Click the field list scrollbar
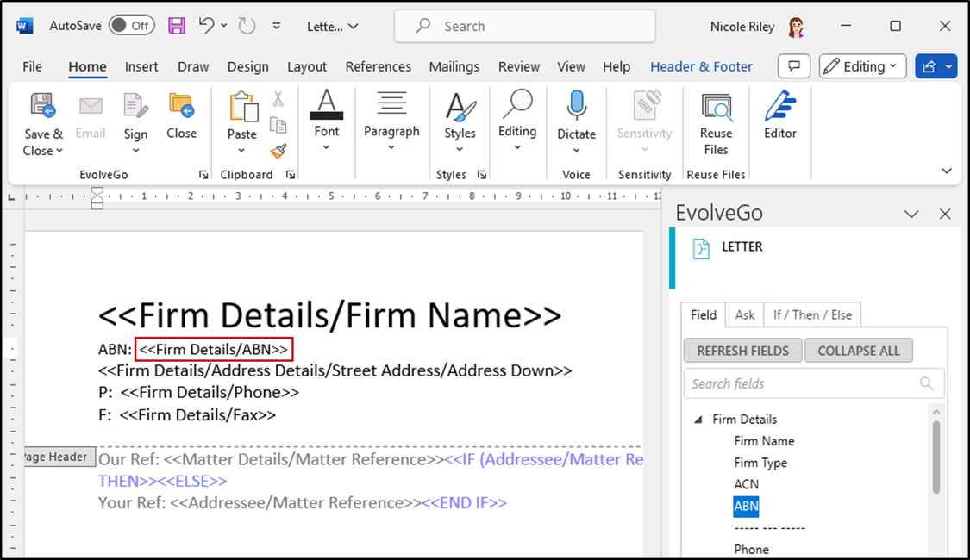This screenshot has width=970, height=560. (936, 457)
